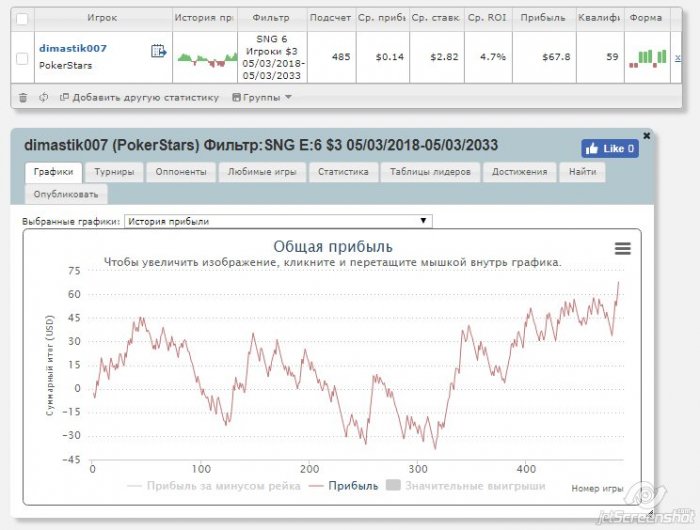
Task: Click PokerStars site label under player
Action: pos(66,66)
